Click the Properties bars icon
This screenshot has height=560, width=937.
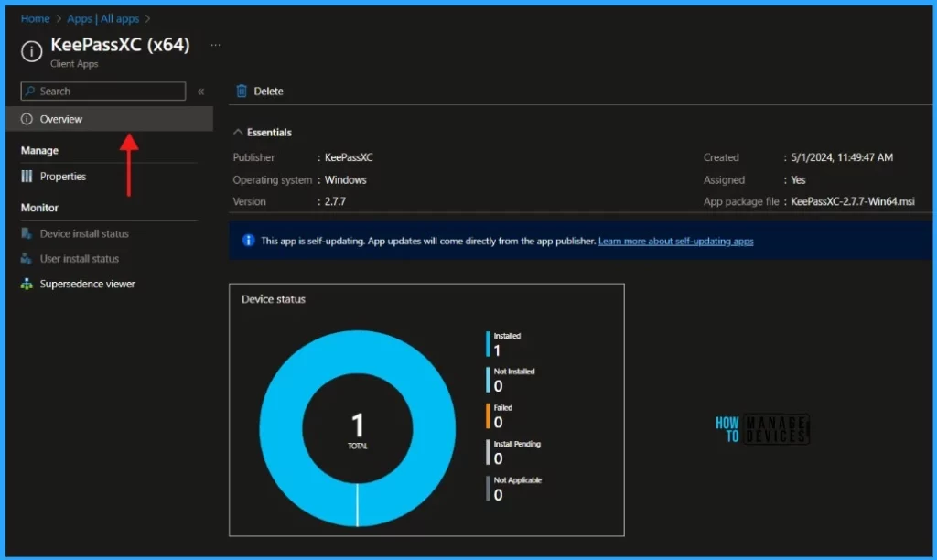pyautogui.click(x=27, y=177)
